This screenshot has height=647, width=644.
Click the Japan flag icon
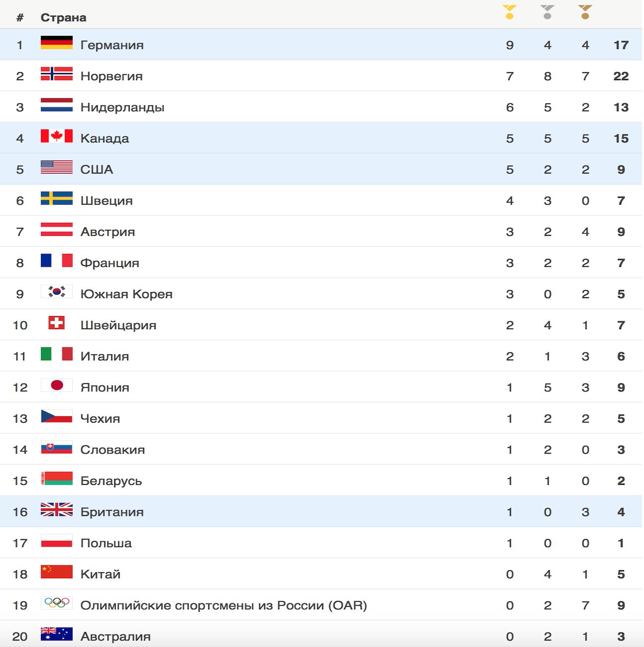pyautogui.click(x=57, y=385)
